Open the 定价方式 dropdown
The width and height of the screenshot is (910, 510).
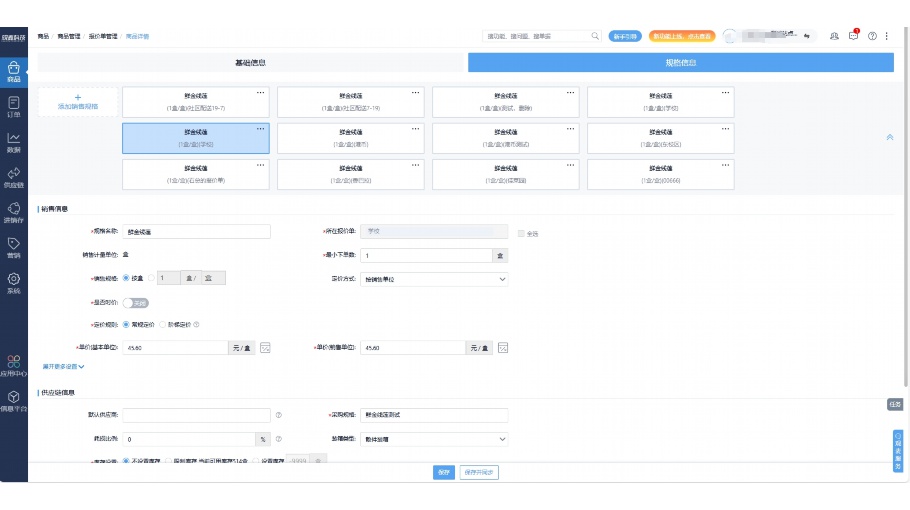click(434, 279)
